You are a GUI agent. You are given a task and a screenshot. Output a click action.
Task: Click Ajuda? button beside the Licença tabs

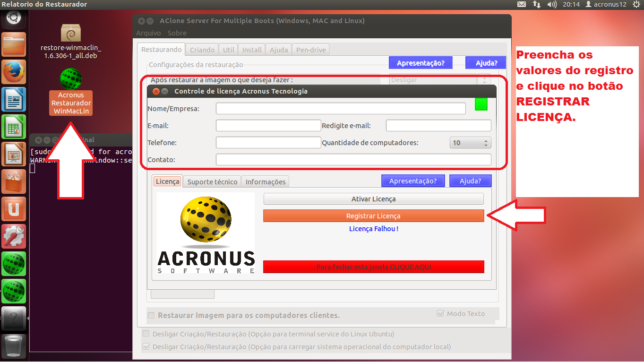(470, 181)
